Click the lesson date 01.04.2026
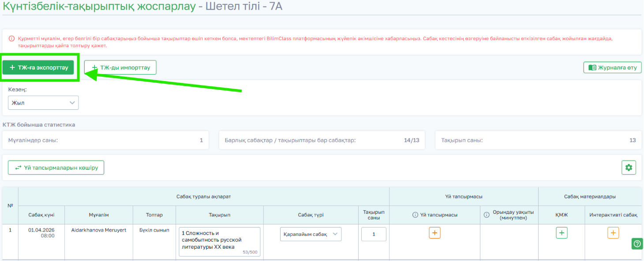Screen dimensions: 644x261 41,230
